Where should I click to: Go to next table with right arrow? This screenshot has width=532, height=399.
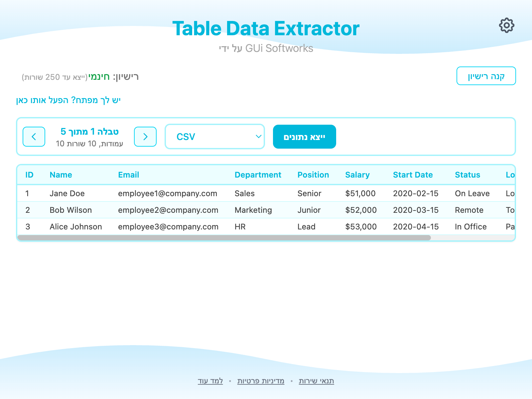[145, 137]
